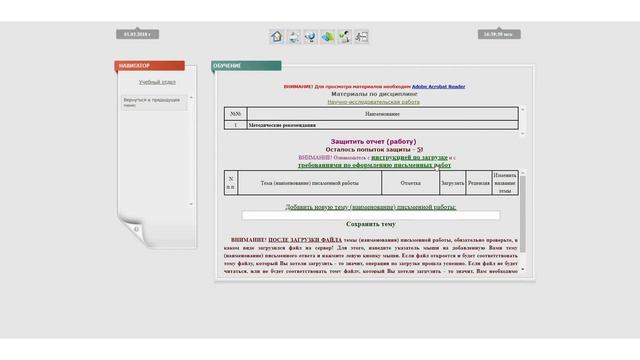The image size is (640, 360).
Task: Click Изменить название темы column header
Action: click(x=505, y=183)
